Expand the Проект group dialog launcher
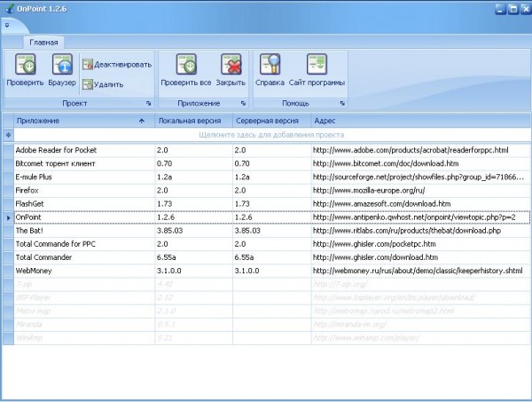 pos(148,104)
